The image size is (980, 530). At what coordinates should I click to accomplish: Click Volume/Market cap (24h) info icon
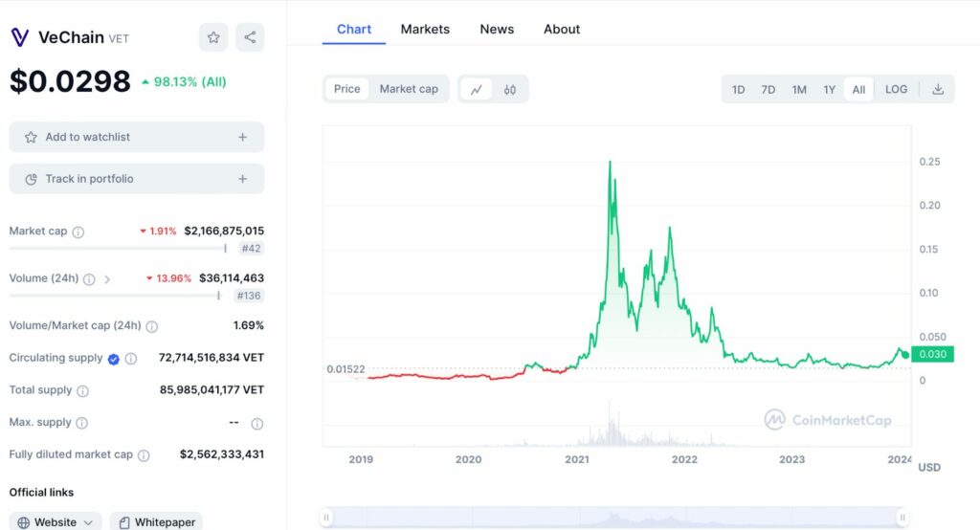point(152,326)
